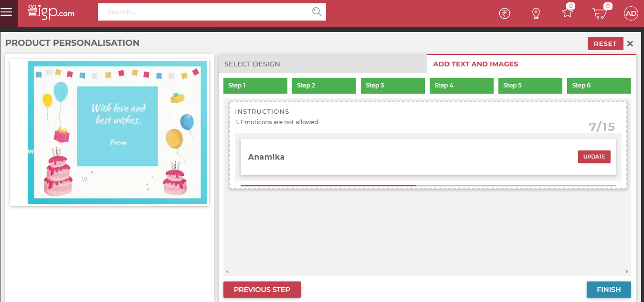
Task: Open the shopping cart icon
Action: [x=599, y=13]
